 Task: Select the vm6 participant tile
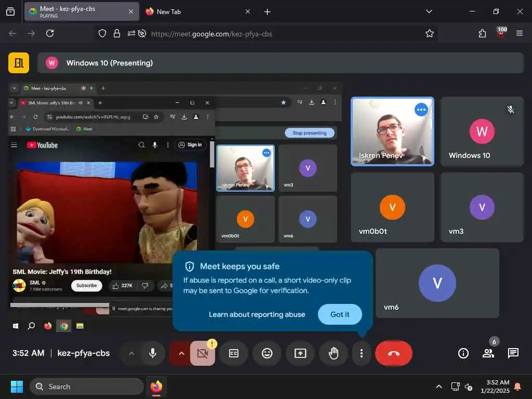tap(437, 283)
